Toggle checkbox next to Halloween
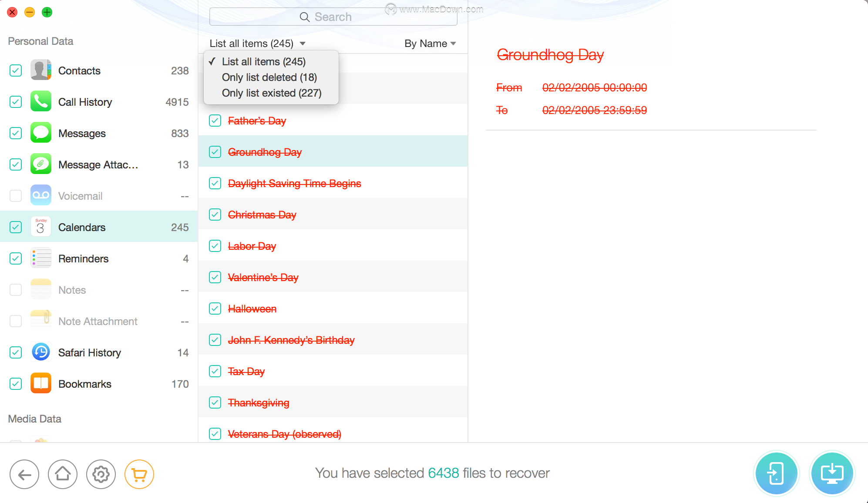This screenshot has width=868, height=503. [215, 309]
